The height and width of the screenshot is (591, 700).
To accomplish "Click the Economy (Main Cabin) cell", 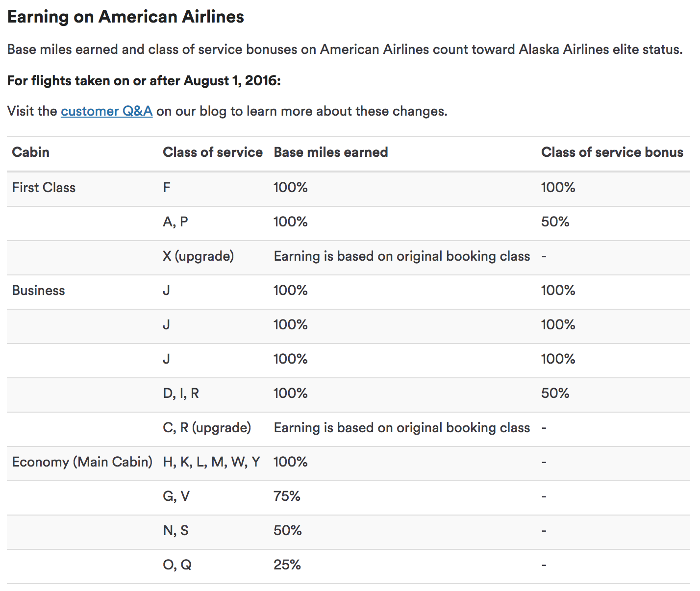I will pyautogui.click(x=82, y=462).
